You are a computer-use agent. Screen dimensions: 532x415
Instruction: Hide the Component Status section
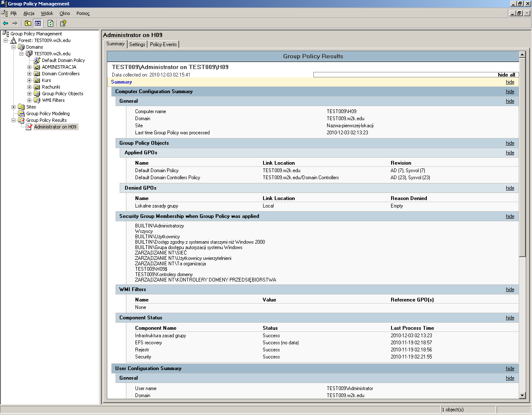pos(510,318)
